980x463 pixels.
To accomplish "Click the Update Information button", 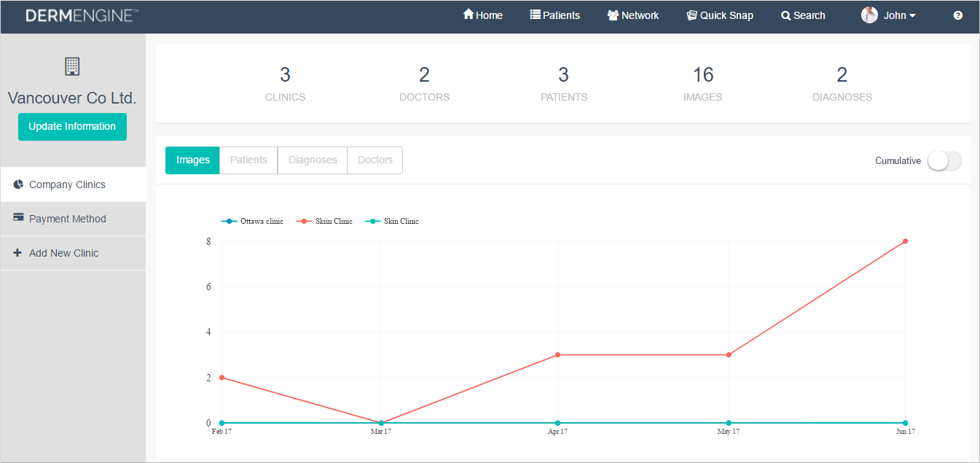I will coord(72,127).
